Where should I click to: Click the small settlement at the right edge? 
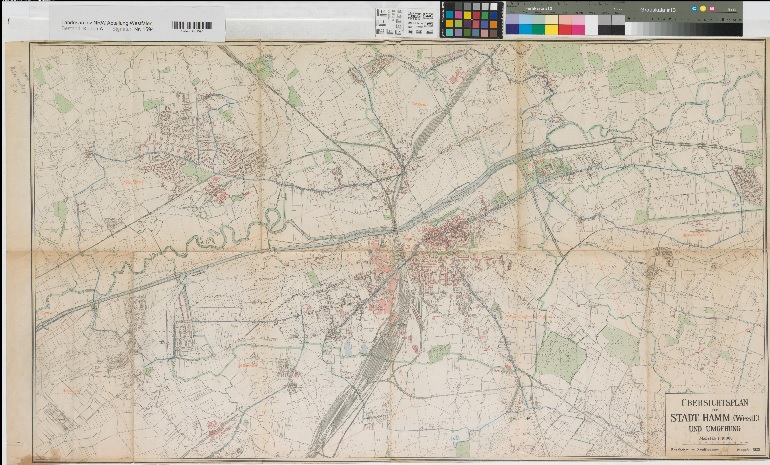(x=744, y=181)
